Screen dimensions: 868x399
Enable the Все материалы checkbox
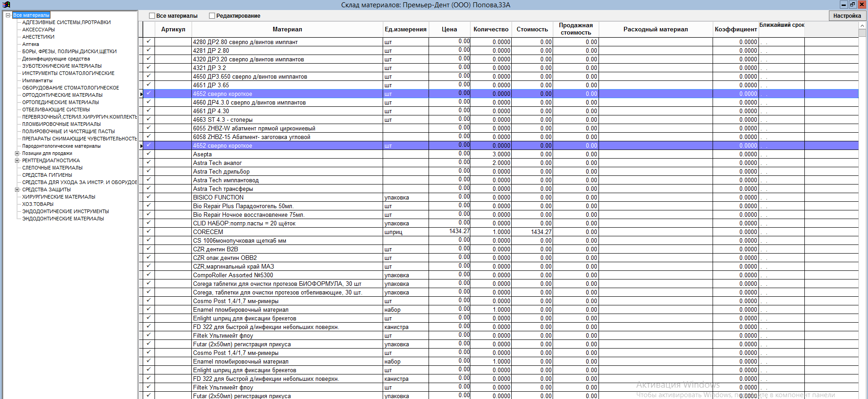tap(152, 16)
